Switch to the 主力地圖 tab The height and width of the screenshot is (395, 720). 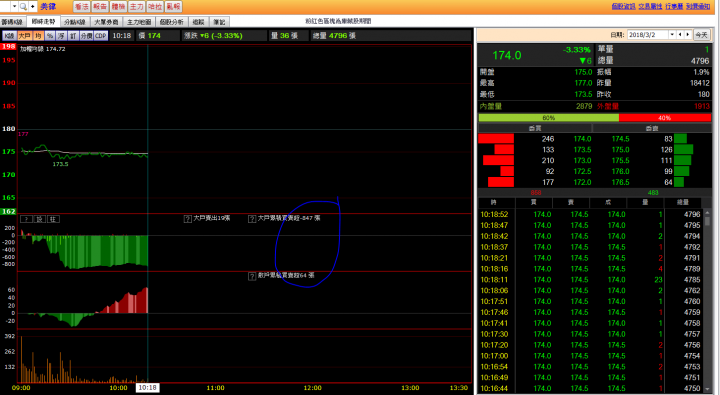[x=139, y=22]
